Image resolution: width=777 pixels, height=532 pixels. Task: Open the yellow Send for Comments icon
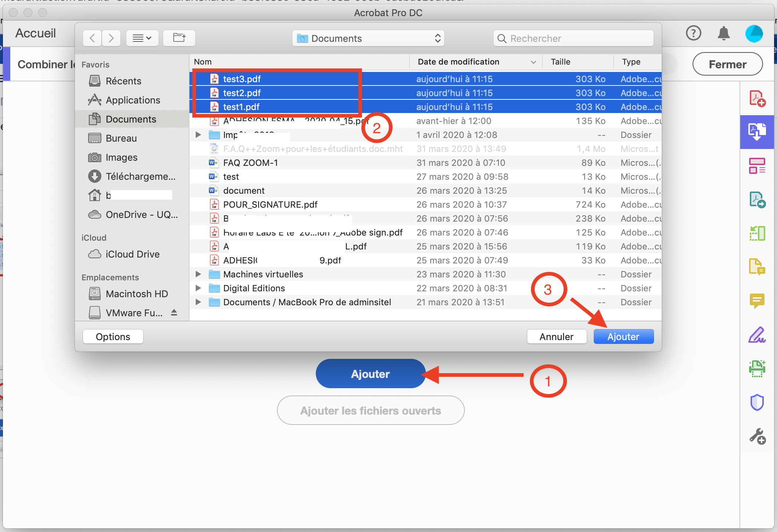coord(757,267)
